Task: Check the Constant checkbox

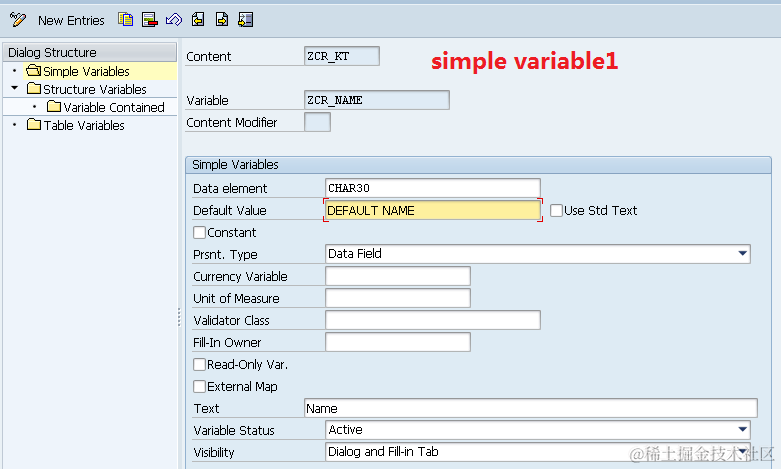Action: point(199,233)
